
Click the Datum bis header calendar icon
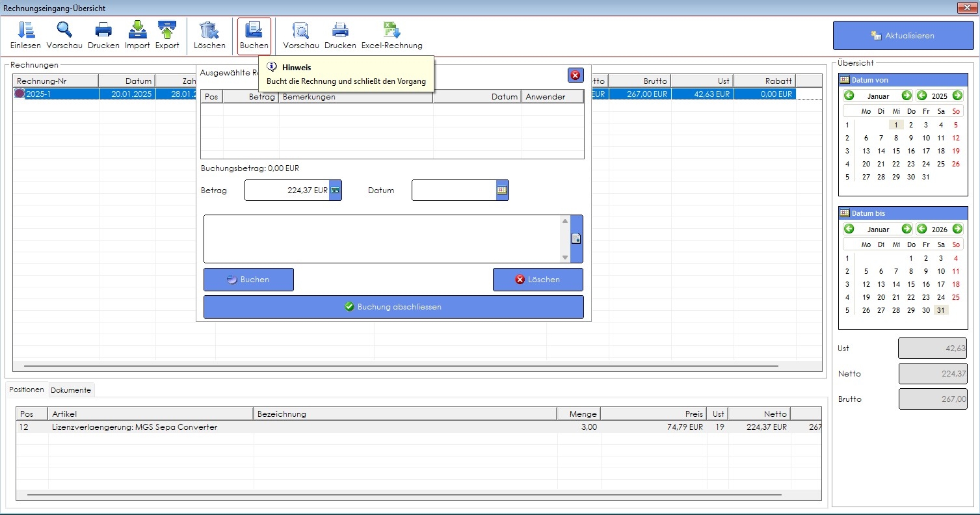pos(845,213)
